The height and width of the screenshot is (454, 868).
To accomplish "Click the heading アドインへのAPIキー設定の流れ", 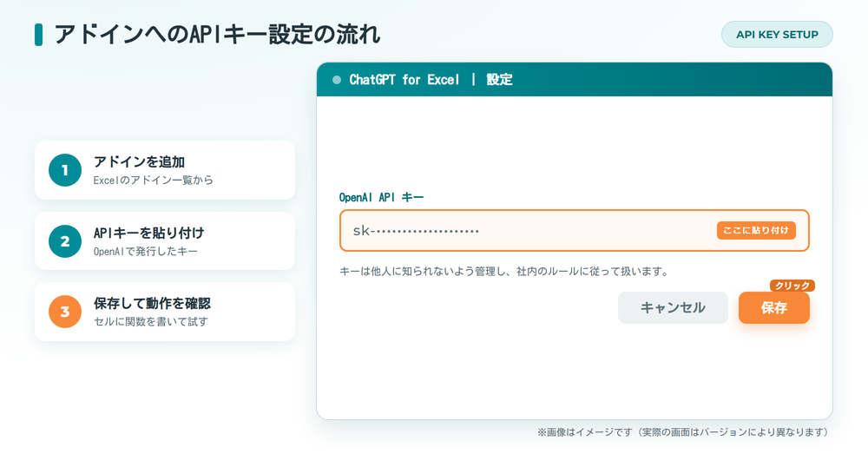I will tap(217, 35).
